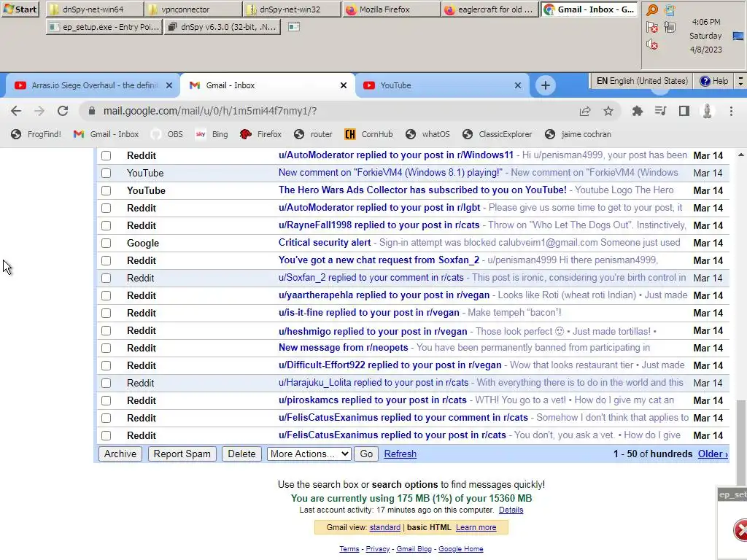Screen dimensions: 747x560
Task: Click the browser forward arrow
Action: pos(39,111)
